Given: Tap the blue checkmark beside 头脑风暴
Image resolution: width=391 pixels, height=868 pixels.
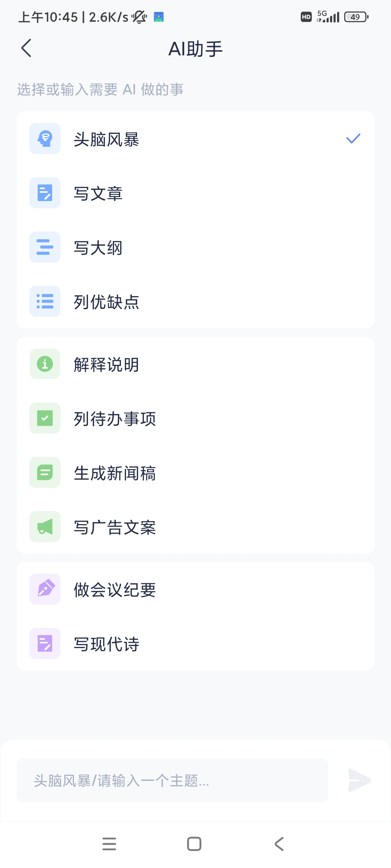Looking at the screenshot, I should pos(353,139).
